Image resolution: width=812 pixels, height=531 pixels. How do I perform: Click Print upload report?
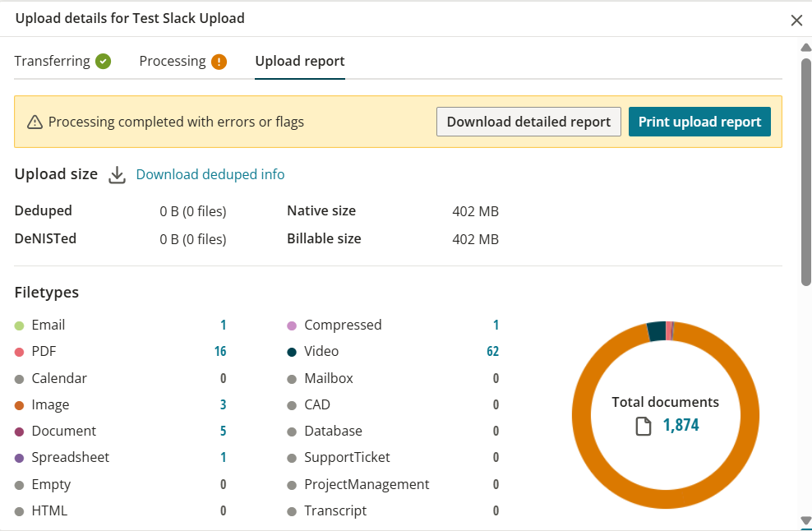(x=699, y=121)
